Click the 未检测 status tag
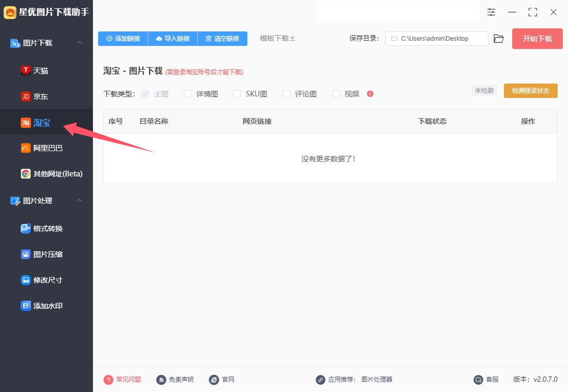The width and height of the screenshot is (568, 392). click(x=484, y=90)
